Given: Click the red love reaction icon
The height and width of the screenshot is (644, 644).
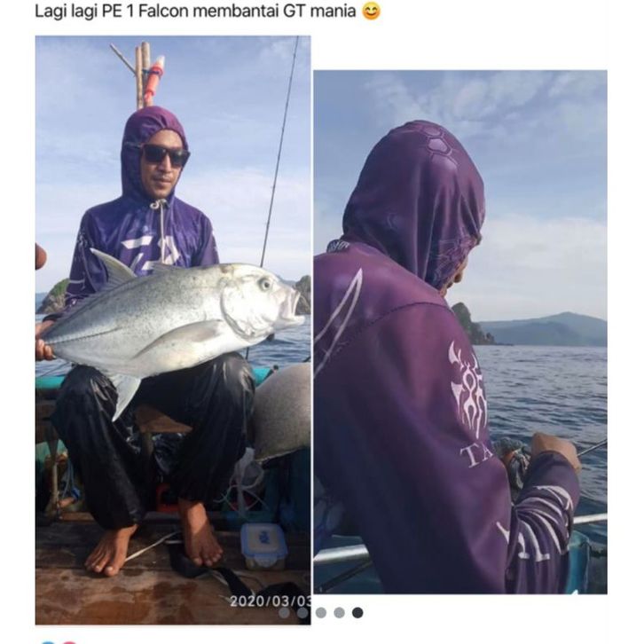Looking at the screenshot, I should 69,642.
